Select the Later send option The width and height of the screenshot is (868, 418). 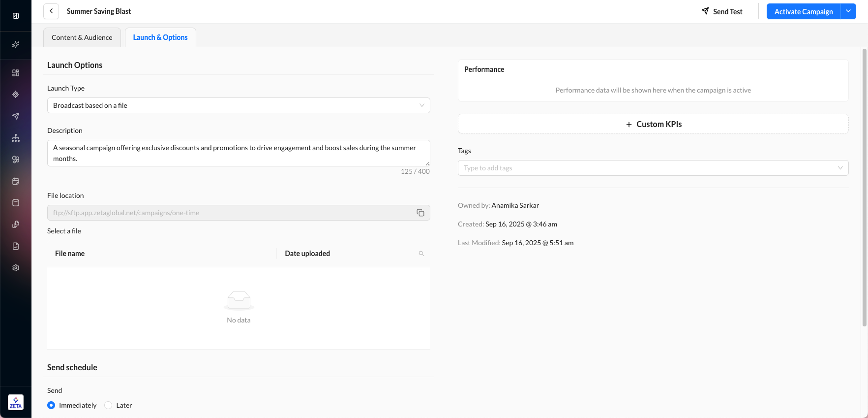point(108,405)
